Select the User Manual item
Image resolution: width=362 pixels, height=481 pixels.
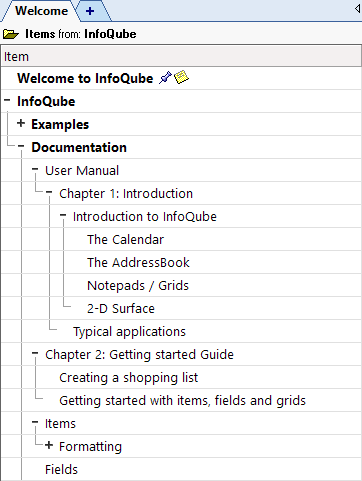pyautogui.click(x=82, y=170)
